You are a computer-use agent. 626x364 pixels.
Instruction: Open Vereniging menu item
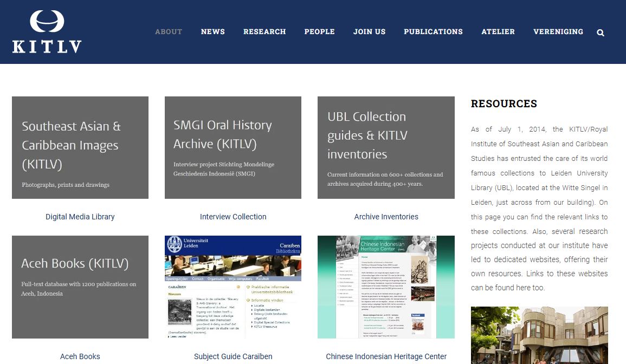click(x=558, y=32)
